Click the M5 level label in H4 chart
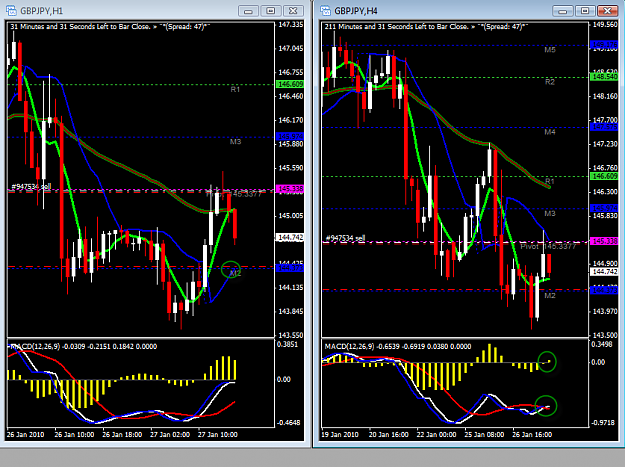Viewport: 625px width, 467px height. pyautogui.click(x=550, y=50)
